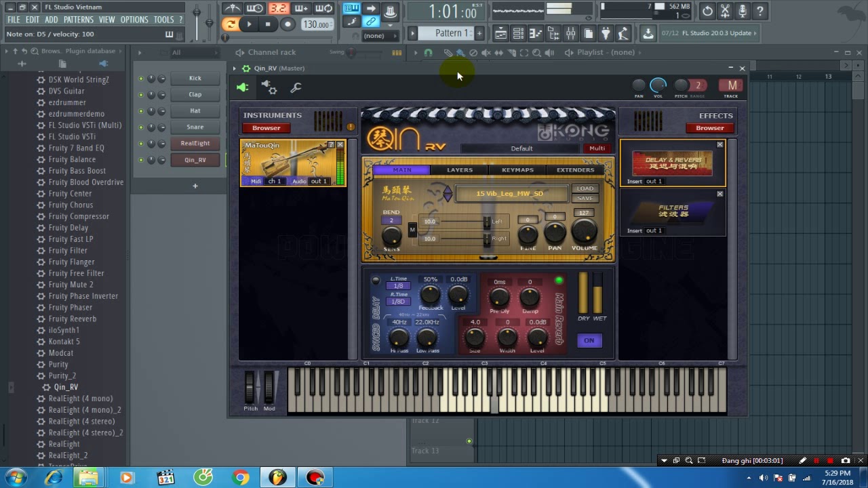The height and width of the screenshot is (488, 868).
Task: Switch to the EXTENDERS tab
Action: point(575,170)
